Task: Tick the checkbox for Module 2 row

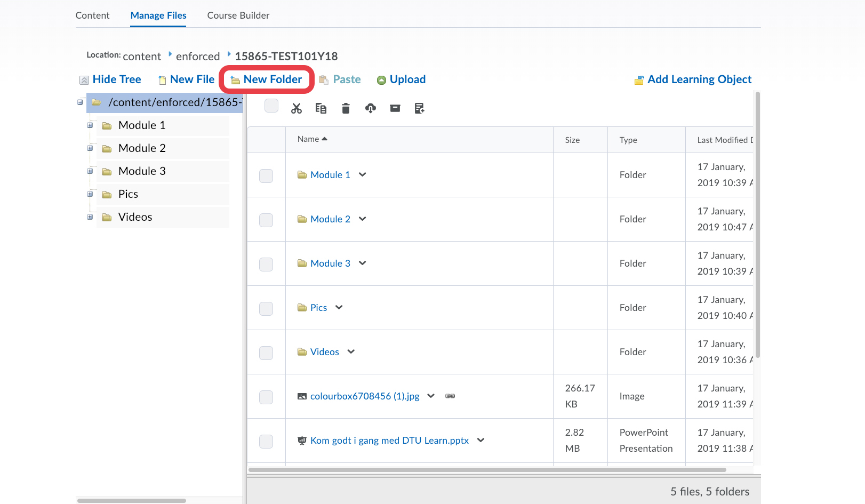Action: coord(266,220)
